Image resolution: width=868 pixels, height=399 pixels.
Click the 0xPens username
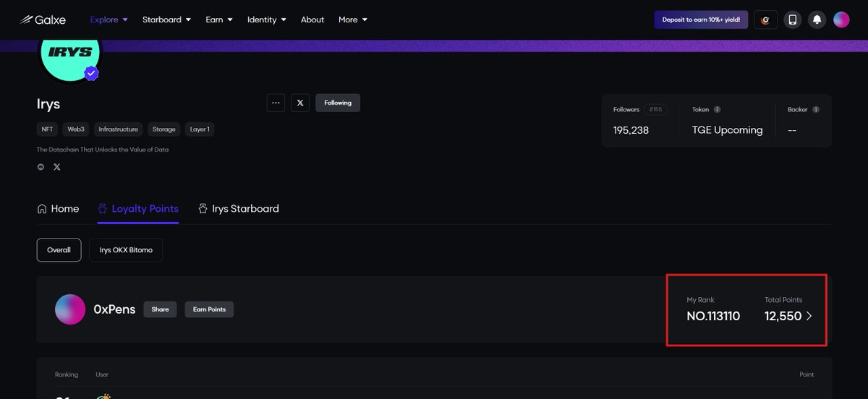tap(114, 309)
